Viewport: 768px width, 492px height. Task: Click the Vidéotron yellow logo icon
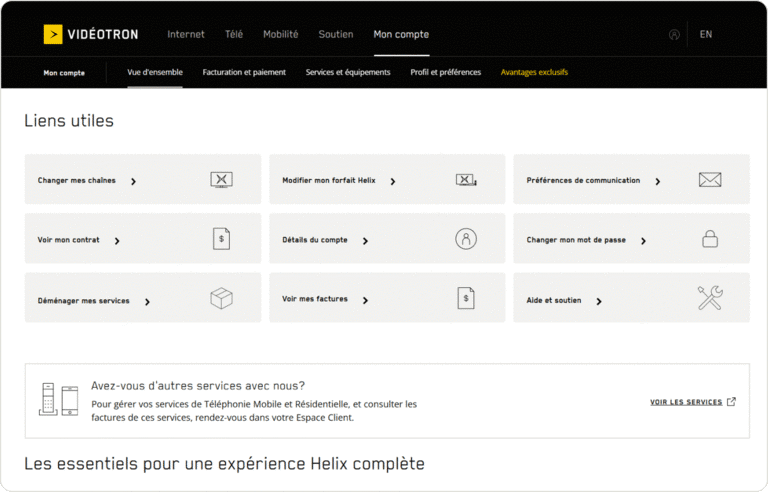[x=53, y=34]
